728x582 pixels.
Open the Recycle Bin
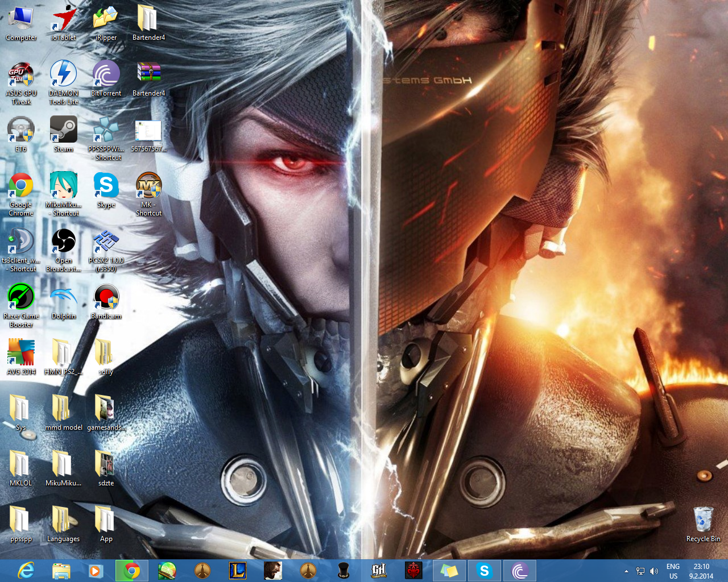point(703,524)
